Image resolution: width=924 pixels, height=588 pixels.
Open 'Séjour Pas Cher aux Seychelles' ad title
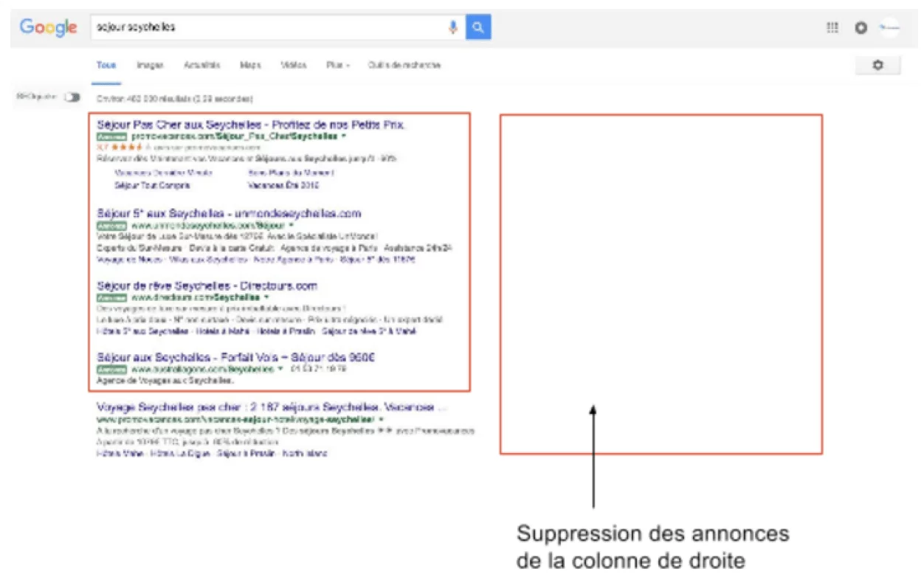coord(252,125)
